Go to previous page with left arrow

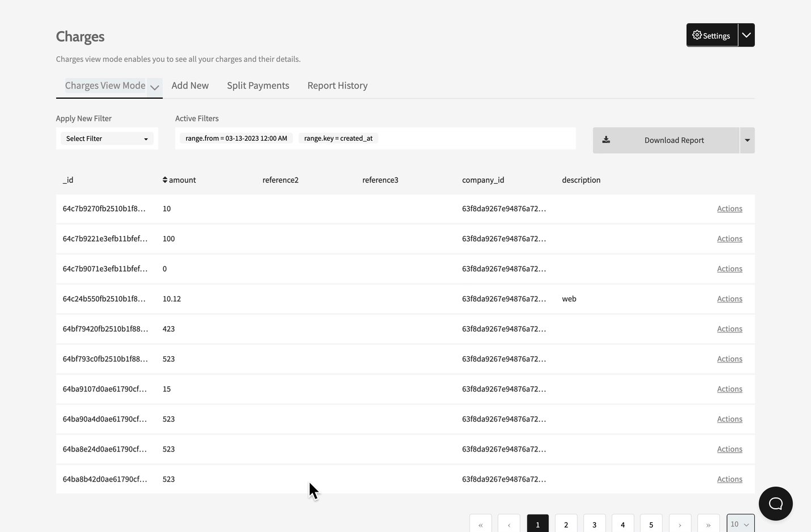(509, 525)
